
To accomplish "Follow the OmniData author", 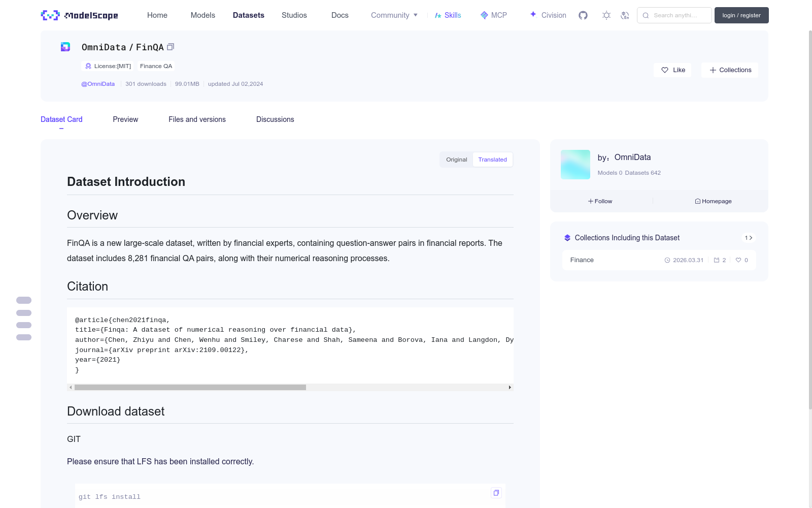I will pos(600,201).
